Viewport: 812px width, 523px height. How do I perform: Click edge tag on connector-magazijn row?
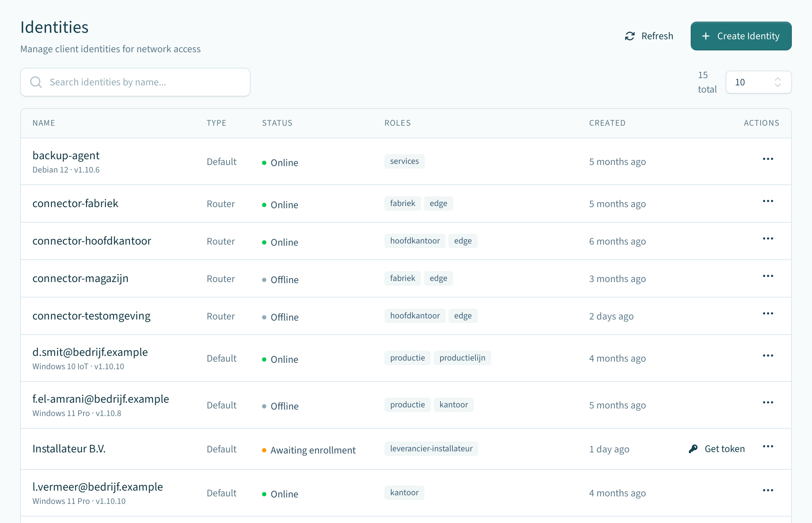click(x=438, y=278)
